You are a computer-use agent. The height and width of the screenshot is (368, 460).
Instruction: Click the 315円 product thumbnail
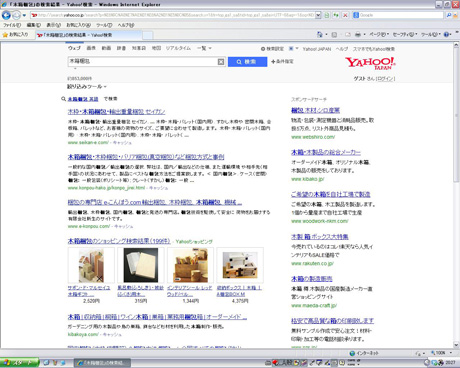click(x=141, y=266)
